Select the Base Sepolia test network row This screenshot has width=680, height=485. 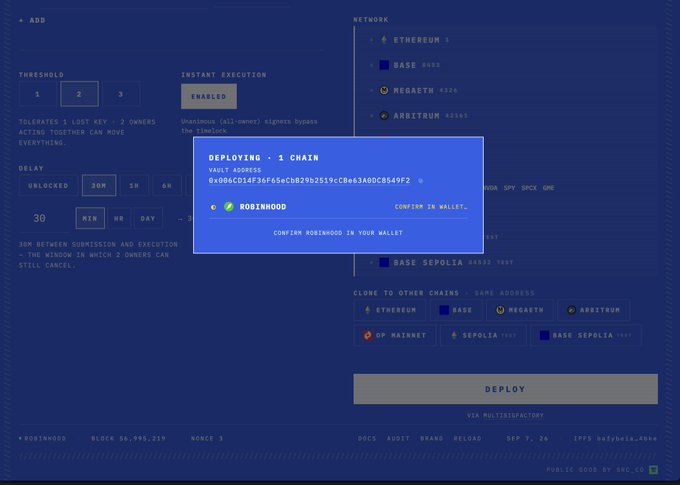point(507,262)
